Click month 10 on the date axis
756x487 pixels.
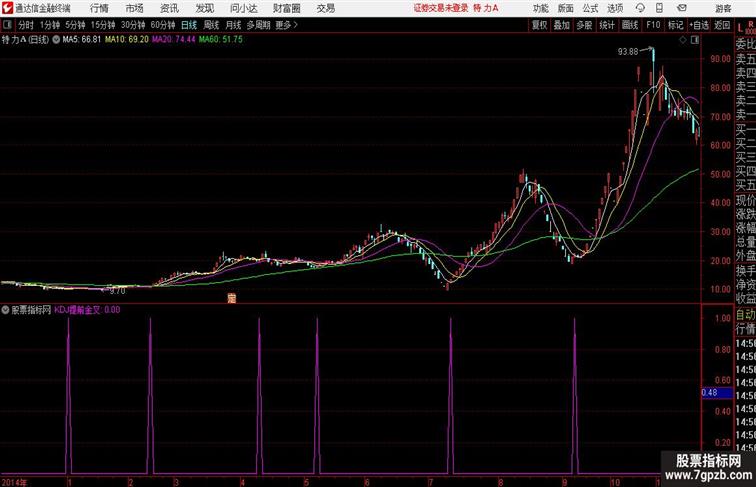pos(615,482)
